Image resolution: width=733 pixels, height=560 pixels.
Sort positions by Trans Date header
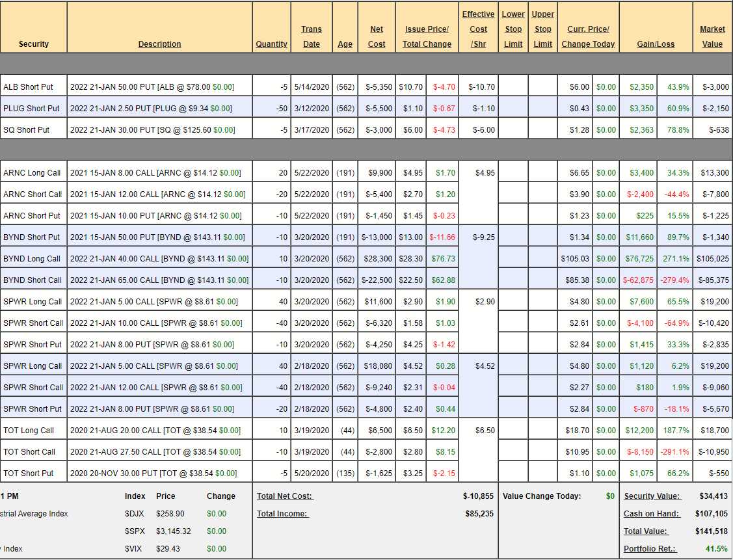coord(311,36)
